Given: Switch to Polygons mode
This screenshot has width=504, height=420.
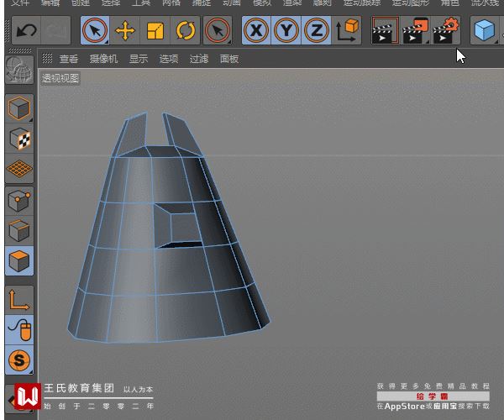Looking at the screenshot, I should point(19,261).
